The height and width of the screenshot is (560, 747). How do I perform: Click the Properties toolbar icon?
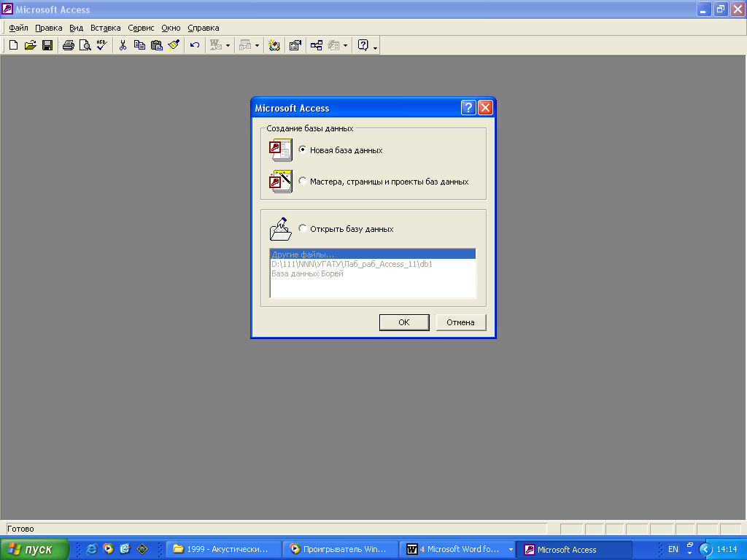click(x=295, y=45)
